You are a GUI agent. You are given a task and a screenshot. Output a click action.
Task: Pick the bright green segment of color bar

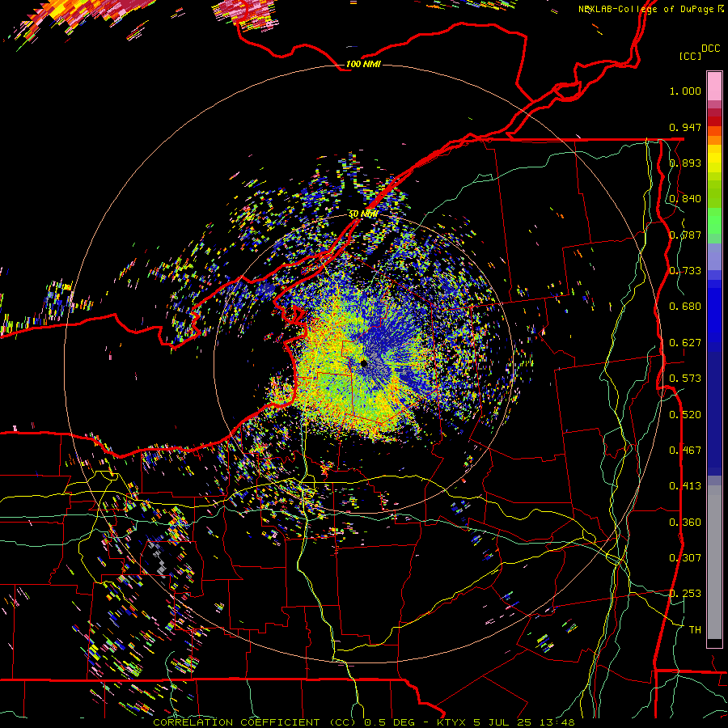tap(714, 221)
